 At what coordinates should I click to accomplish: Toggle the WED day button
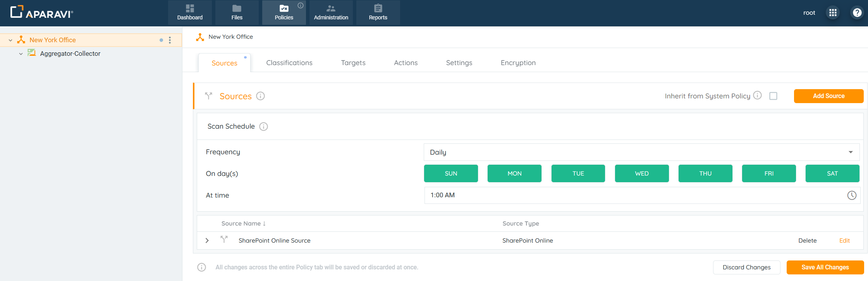pos(641,174)
